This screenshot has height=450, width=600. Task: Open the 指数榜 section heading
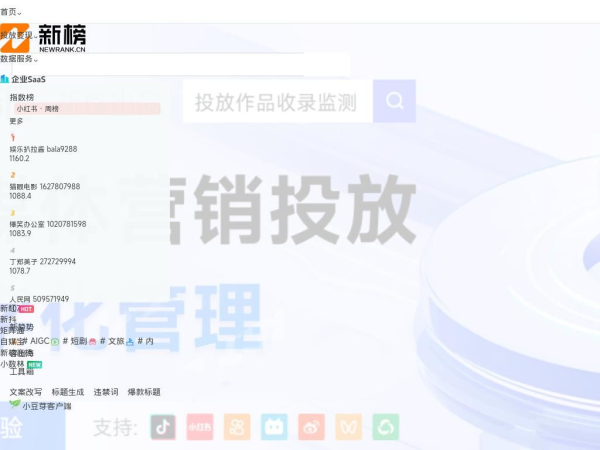click(22, 97)
